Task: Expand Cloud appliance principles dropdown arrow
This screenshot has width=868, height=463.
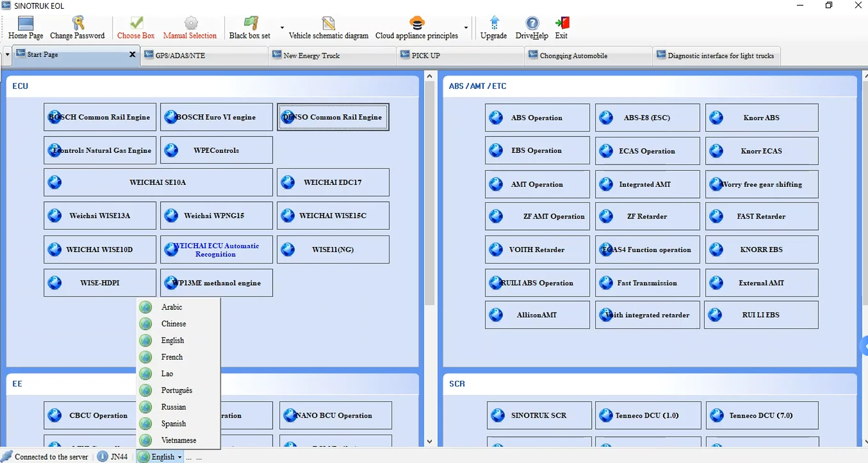Action: click(x=466, y=28)
